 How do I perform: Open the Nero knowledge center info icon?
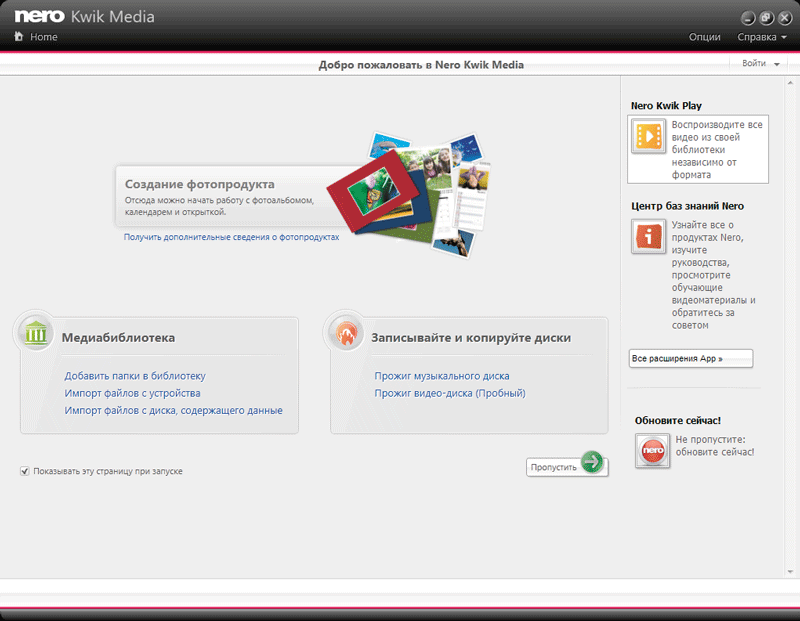point(648,236)
